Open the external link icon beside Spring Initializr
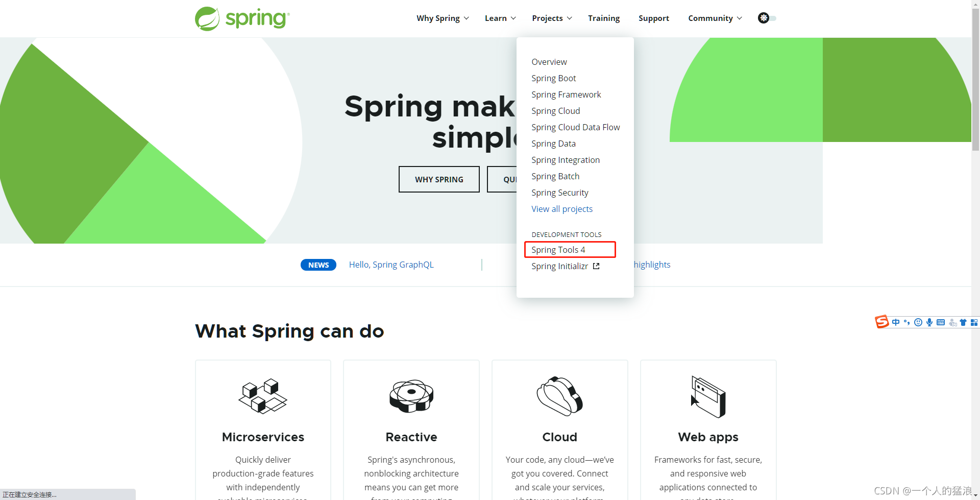 (x=596, y=266)
